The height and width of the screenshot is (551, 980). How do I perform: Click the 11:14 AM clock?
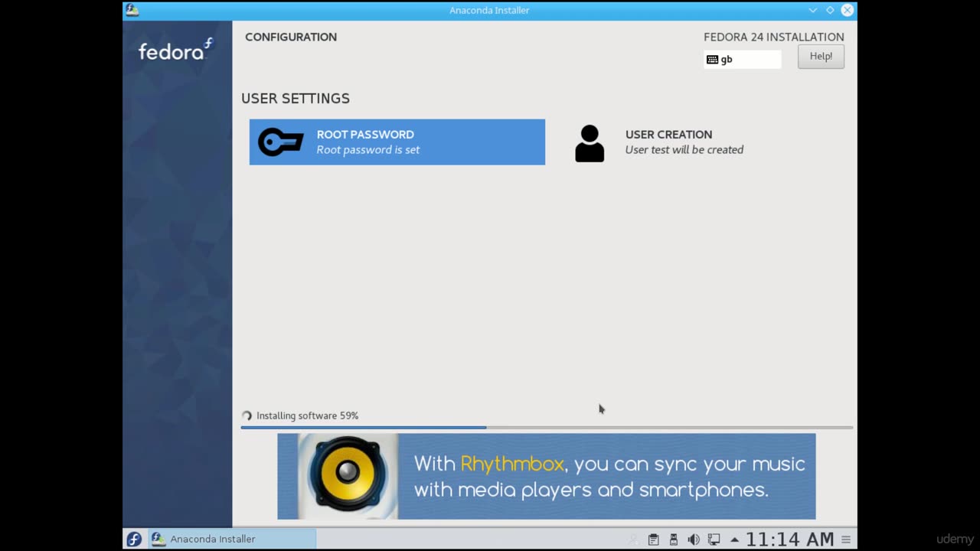tap(790, 540)
